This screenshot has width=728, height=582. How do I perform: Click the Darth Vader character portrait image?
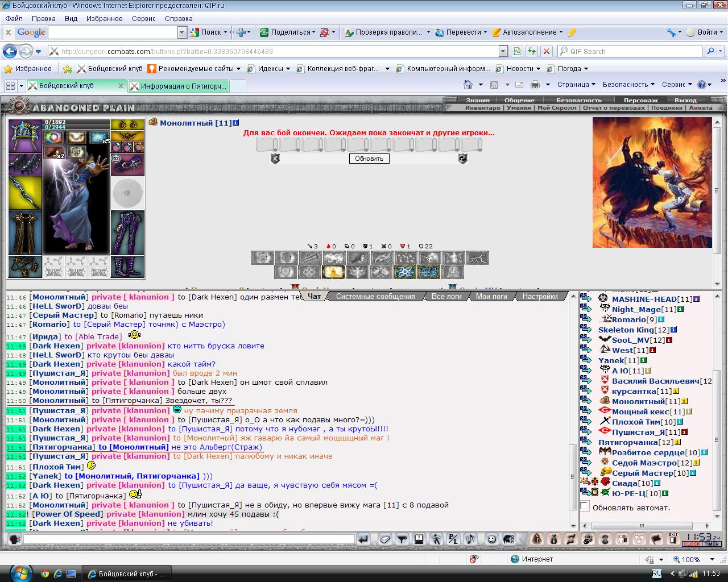point(652,182)
